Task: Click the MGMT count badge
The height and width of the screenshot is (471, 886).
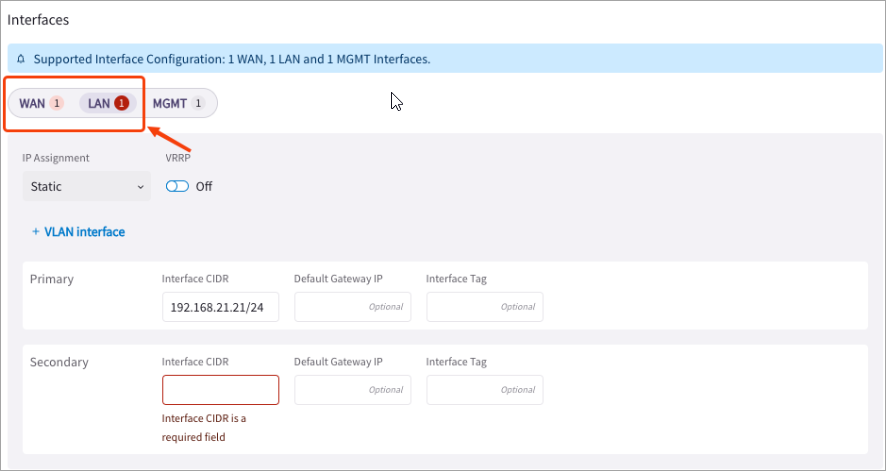Action: 198,103
